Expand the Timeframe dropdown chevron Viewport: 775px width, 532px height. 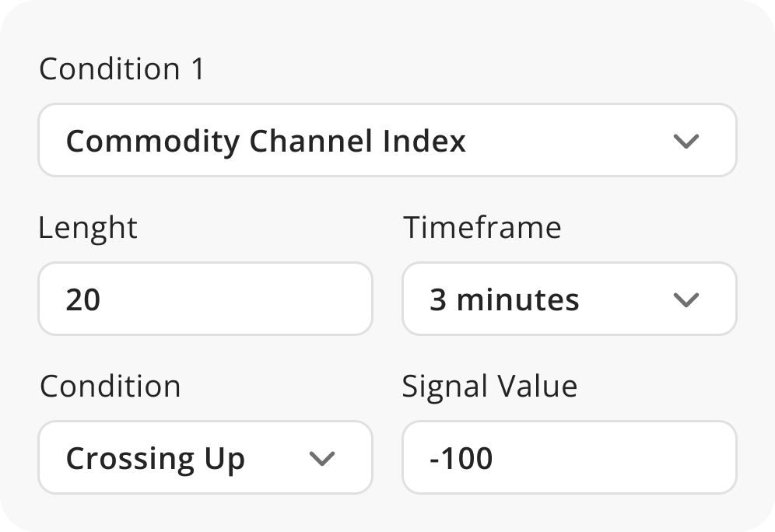click(x=686, y=299)
